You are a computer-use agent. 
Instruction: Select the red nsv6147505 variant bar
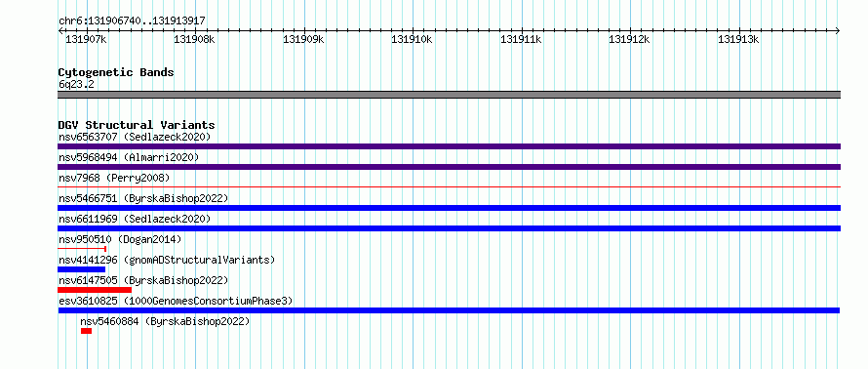pos(95,290)
